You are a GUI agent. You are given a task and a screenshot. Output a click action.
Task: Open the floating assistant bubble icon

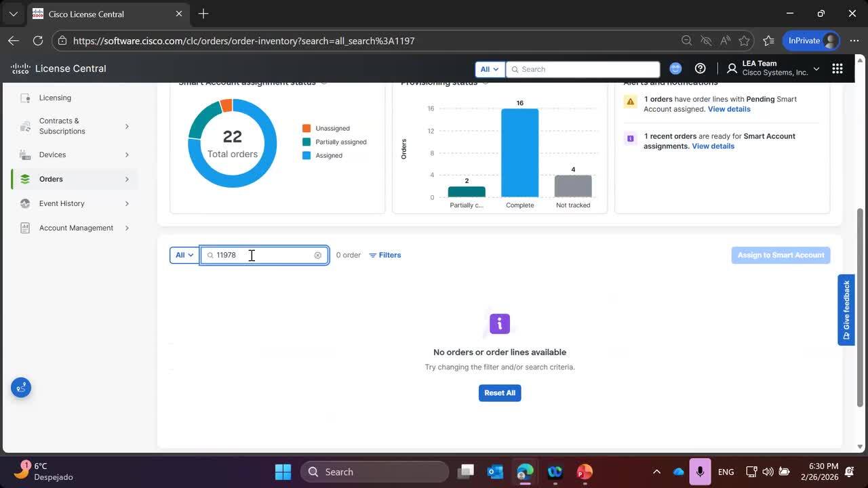click(21, 388)
